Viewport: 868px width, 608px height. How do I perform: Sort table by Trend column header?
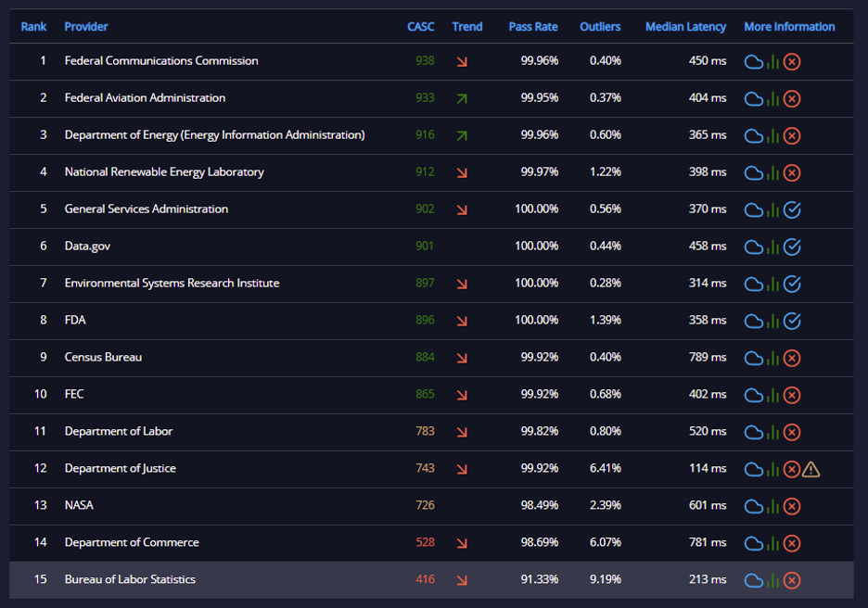point(467,27)
